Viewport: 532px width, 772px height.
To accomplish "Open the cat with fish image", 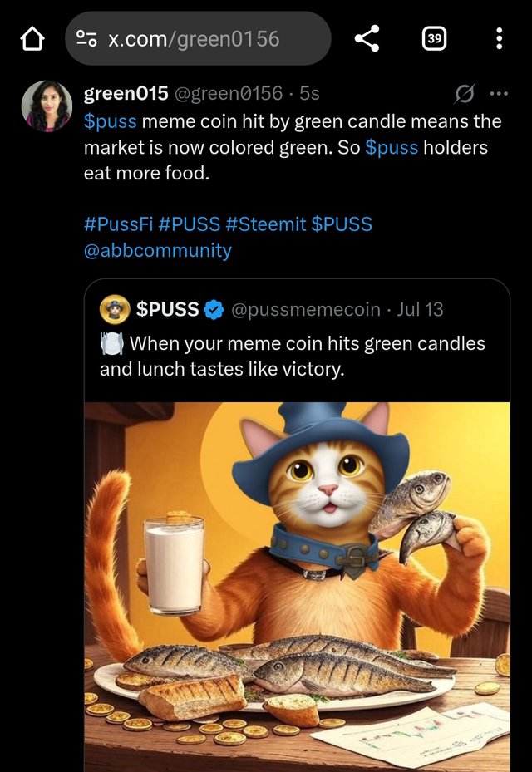I will (297, 587).
